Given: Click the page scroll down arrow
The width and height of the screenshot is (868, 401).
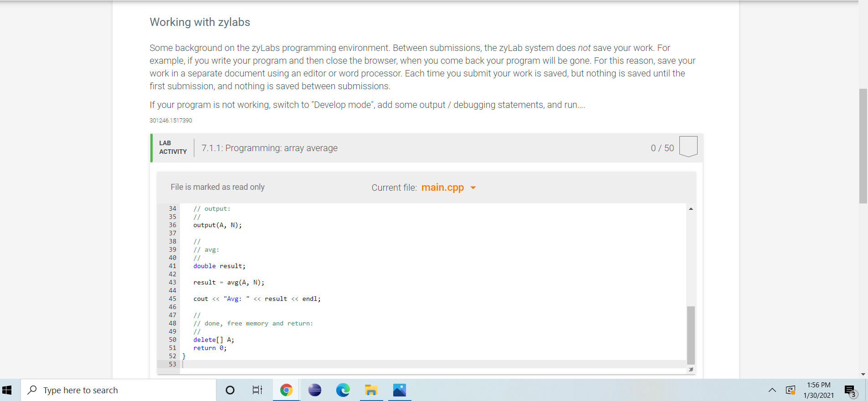Looking at the screenshot, I should [863, 374].
